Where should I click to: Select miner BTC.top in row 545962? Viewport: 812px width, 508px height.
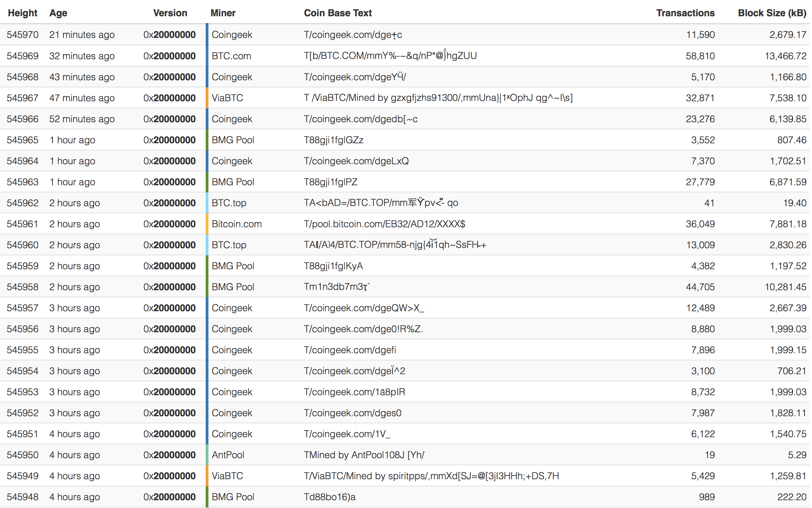pyautogui.click(x=229, y=203)
